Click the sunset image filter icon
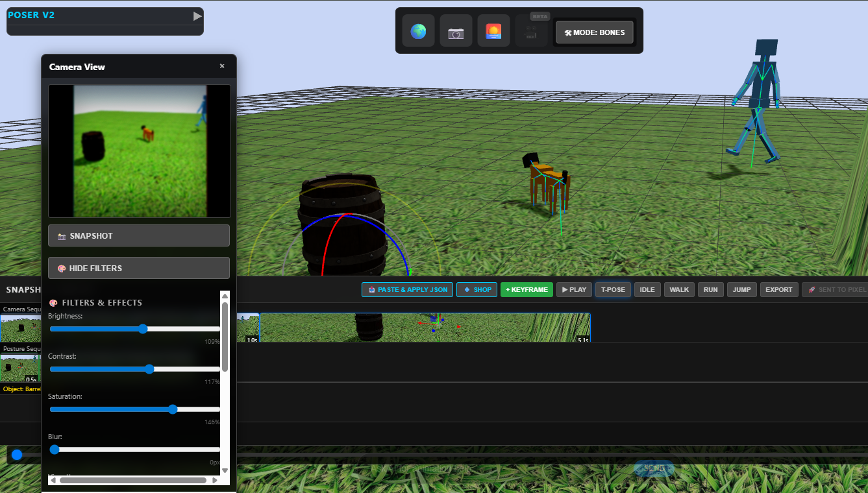The height and width of the screenshot is (493, 868). coord(493,30)
